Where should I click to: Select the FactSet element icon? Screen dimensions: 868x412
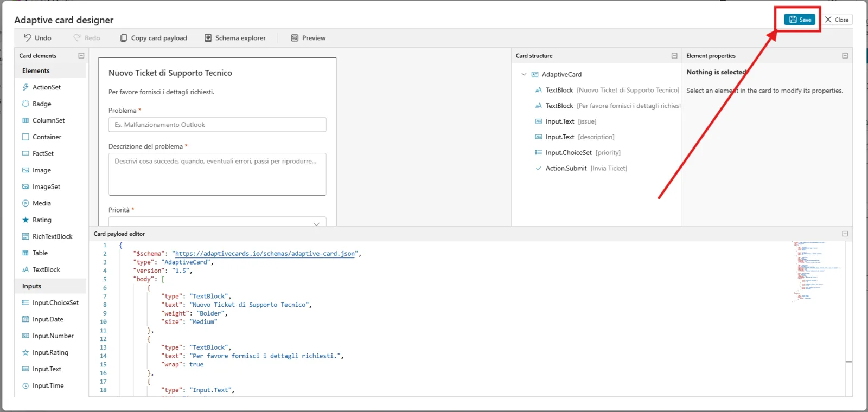(25, 153)
